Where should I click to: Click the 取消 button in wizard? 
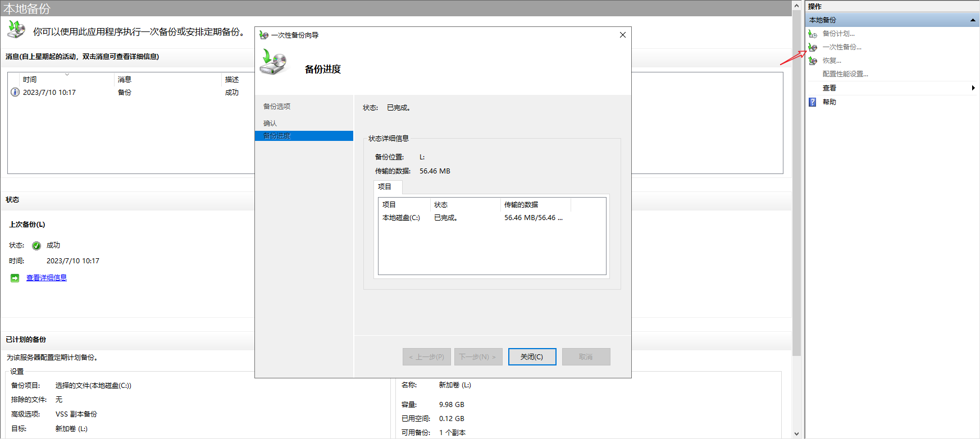[586, 357]
